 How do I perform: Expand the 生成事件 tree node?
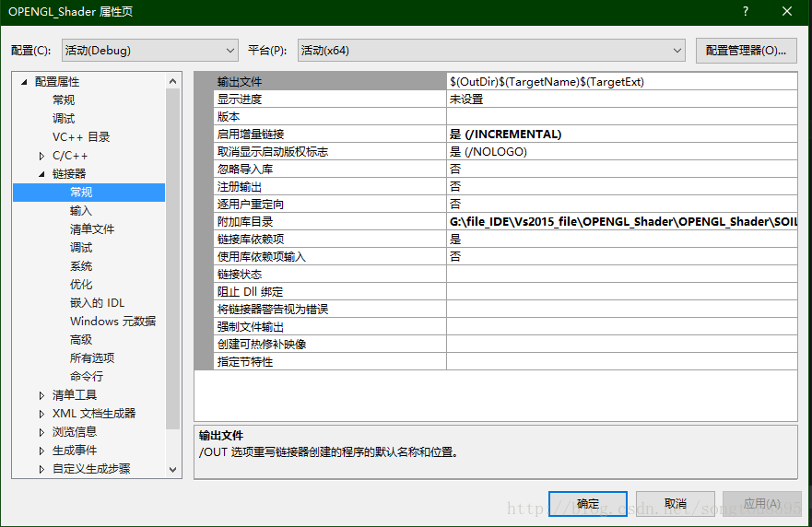click(42, 451)
